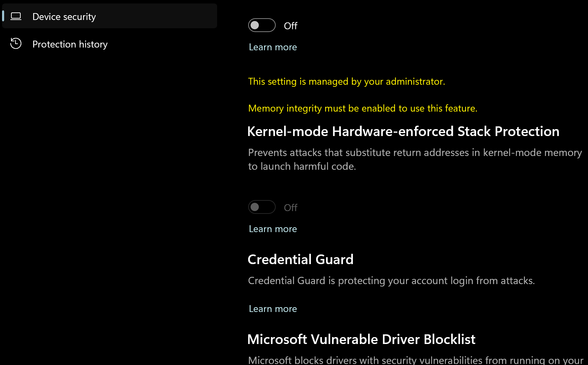Toggle the topmost Off switch
The width and height of the screenshot is (588, 365).
pos(262,25)
